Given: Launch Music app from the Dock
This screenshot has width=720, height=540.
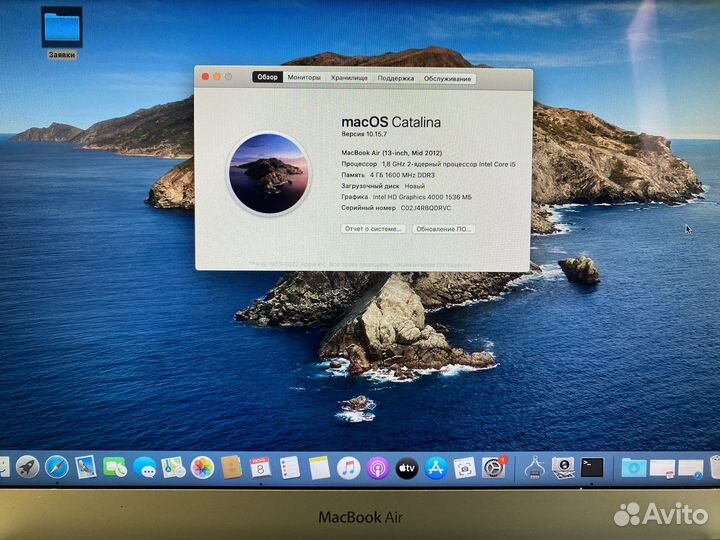Looking at the screenshot, I should tap(349, 468).
